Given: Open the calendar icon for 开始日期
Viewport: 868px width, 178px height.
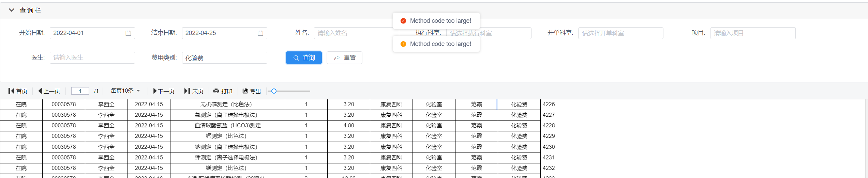Looking at the screenshot, I should (128, 33).
